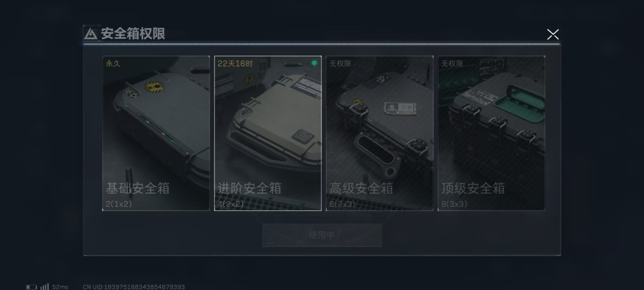Close the 安全箱权限 dialog with X
This screenshot has width=644, height=290.
553,34
